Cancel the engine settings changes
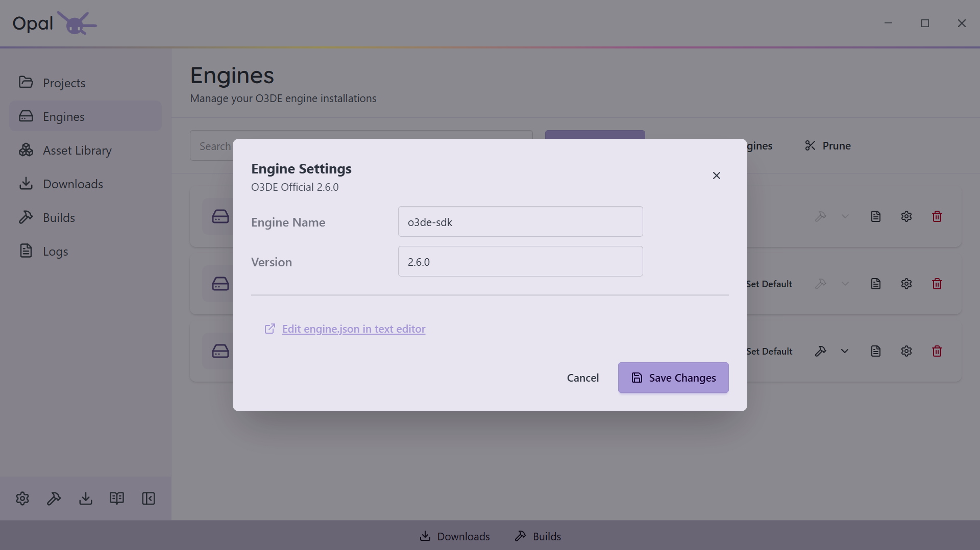The width and height of the screenshot is (980, 550). [583, 378]
